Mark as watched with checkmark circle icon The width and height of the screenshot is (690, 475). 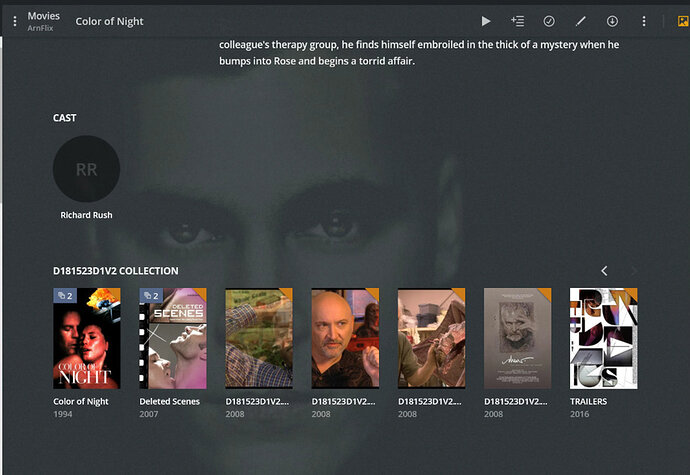pyautogui.click(x=549, y=21)
